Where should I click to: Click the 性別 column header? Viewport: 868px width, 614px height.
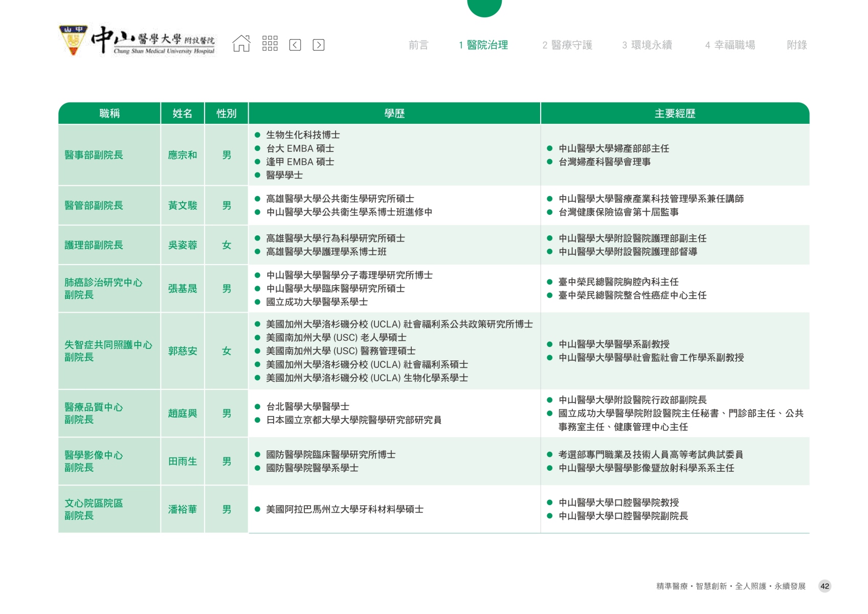[227, 114]
